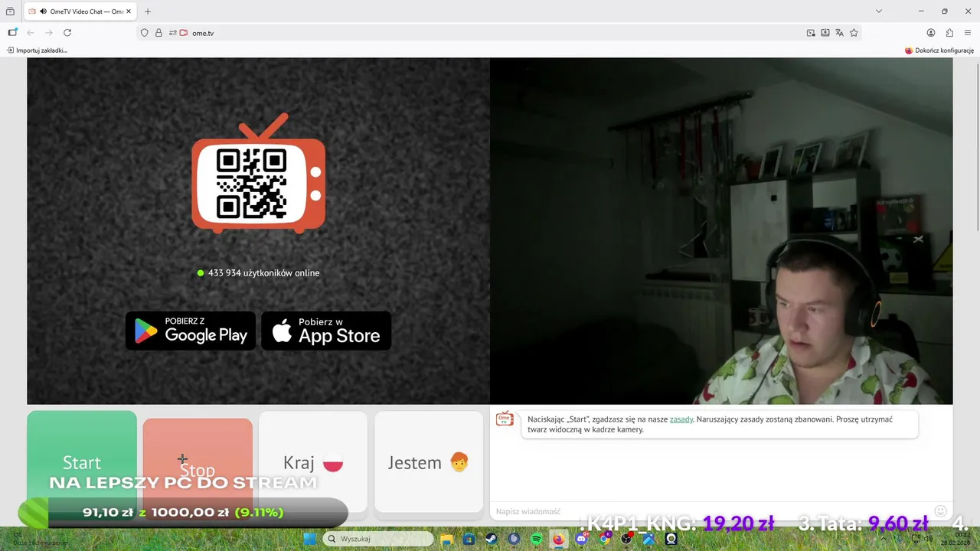Open site permissions icon in address bar
Screen dimensions: 980x551
[x=173, y=33]
